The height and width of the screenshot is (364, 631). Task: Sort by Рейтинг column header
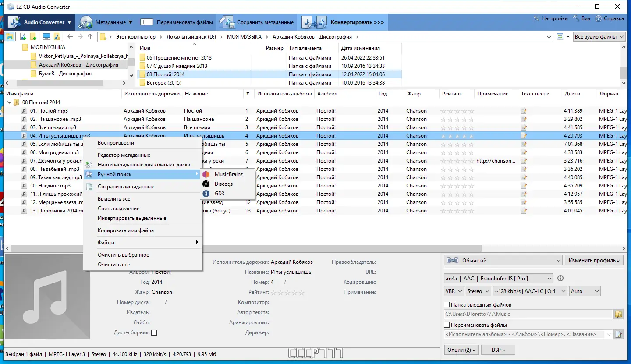coord(451,94)
